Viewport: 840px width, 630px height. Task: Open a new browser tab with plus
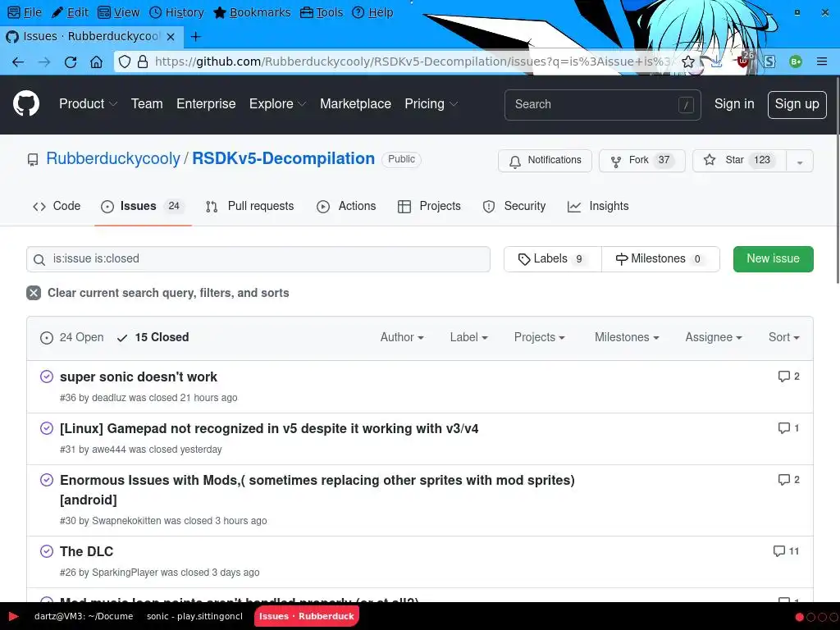click(195, 36)
